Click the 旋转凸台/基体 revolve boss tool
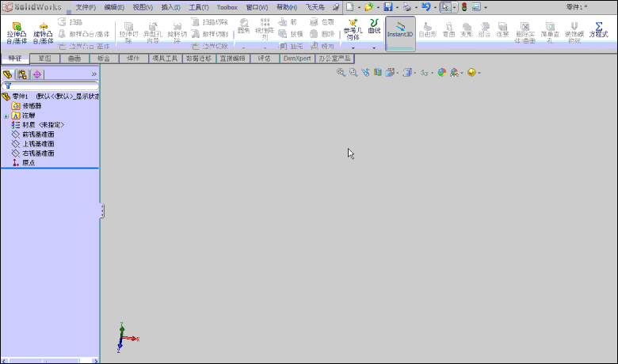The height and width of the screenshot is (364, 618). click(43, 33)
